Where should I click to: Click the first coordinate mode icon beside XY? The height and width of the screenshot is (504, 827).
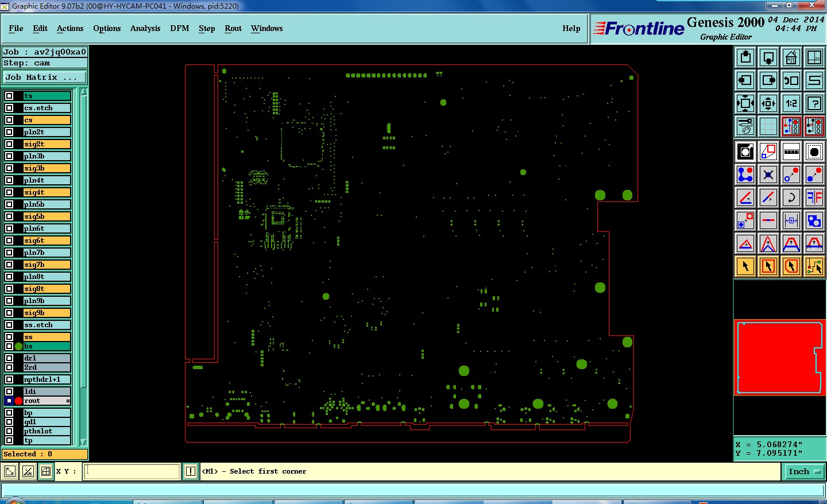[x=10, y=471]
